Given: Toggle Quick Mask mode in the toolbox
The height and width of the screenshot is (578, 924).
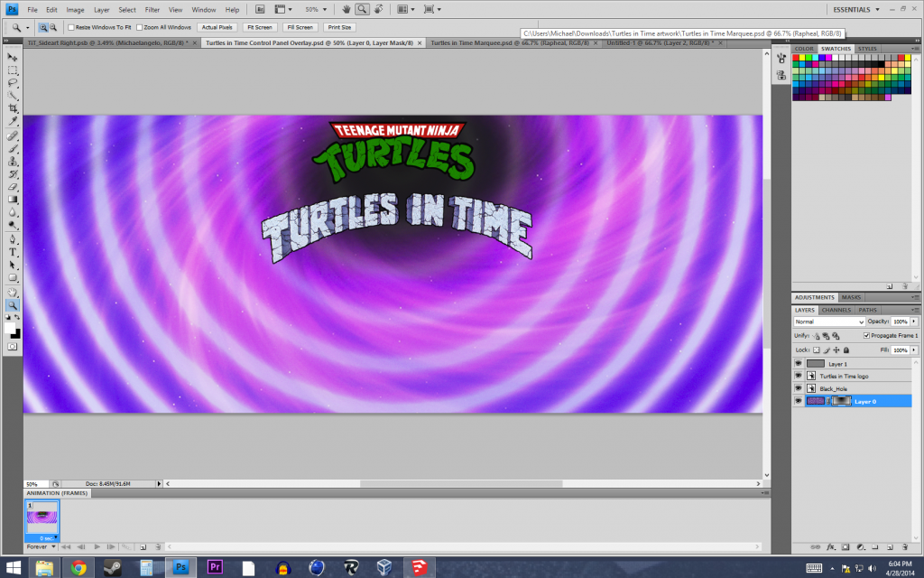Looking at the screenshot, I should point(13,347).
